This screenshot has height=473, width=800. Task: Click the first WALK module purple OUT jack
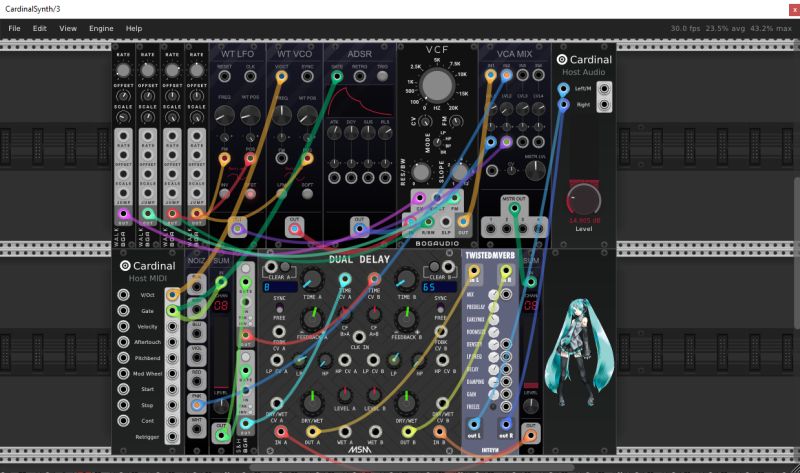(123, 213)
